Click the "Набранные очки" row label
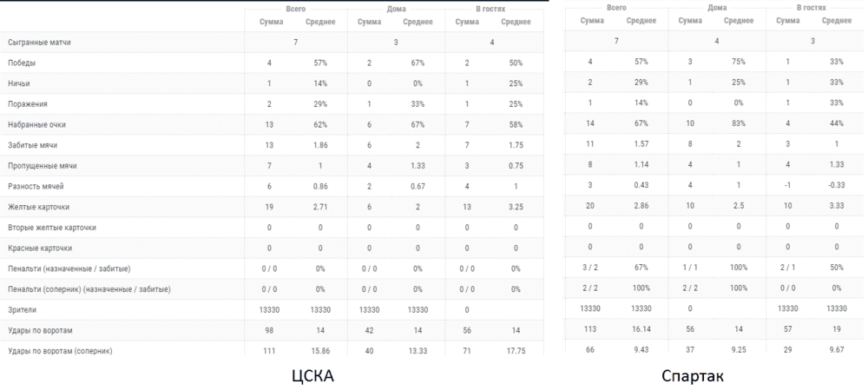The image size is (868, 391). tap(35, 124)
